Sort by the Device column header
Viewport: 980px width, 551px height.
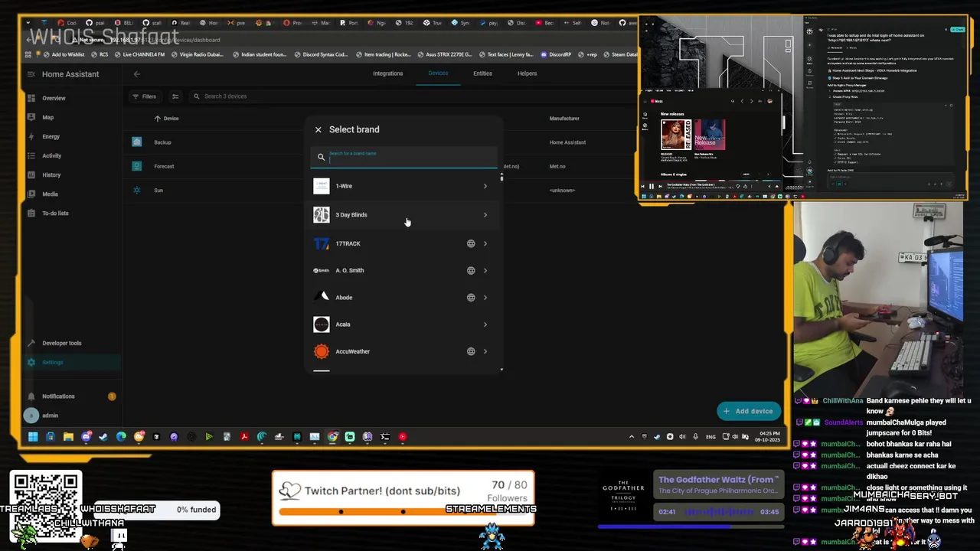point(167,119)
